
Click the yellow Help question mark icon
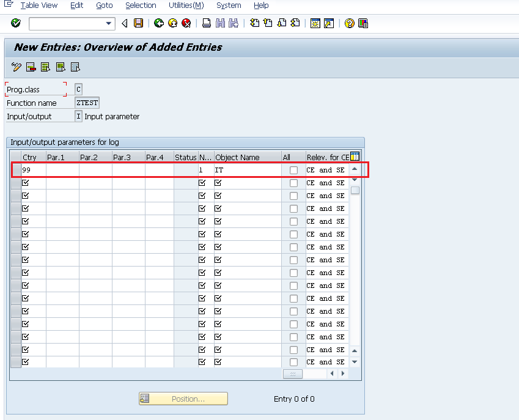coord(349,23)
